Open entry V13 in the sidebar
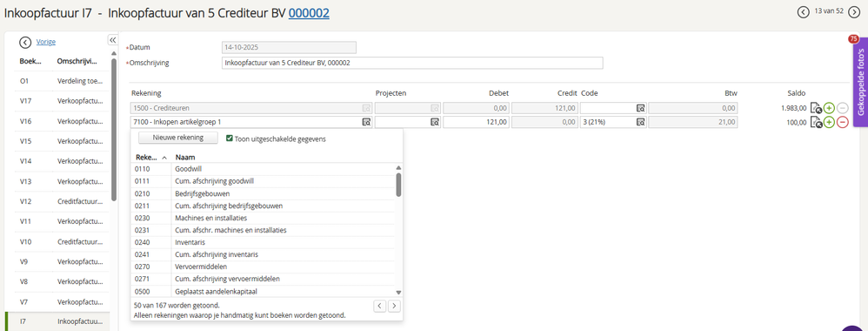The width and height of the screenshot is (868, 331). coord(62,181)
